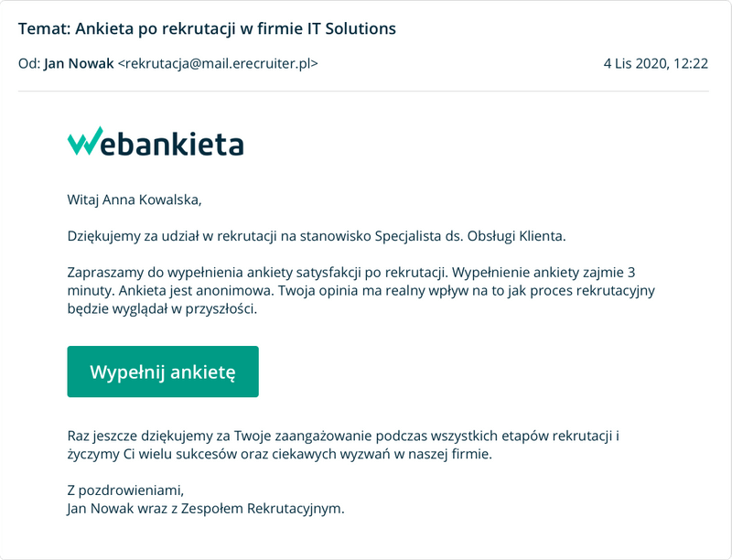Screen dimensions: 732x560
Task: Click greeting Witaj Anna Kowalska
Action: tap(135, 199)
